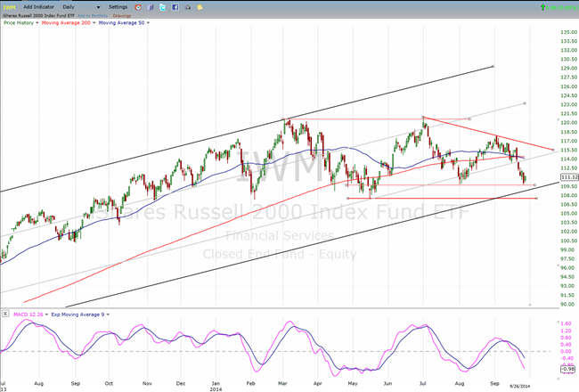Image resolution: width=579 pixels, height=392 pixels.
Task: Select the Moving Average 50 label
Action: pos(121,23)
